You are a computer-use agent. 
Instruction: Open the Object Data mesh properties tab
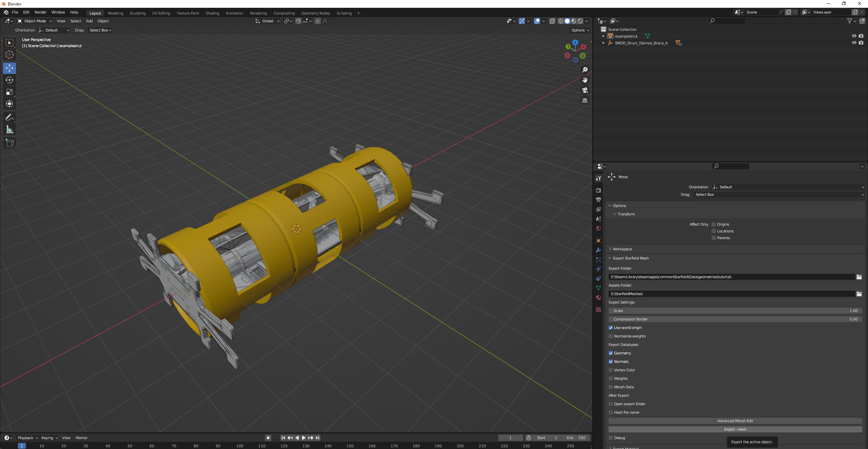[x=598, y=288]
